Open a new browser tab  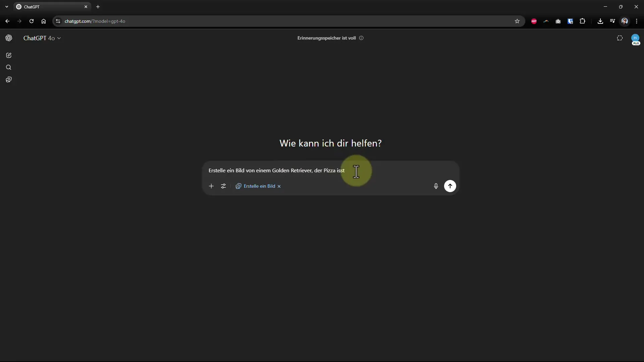[x=98, y=7]
